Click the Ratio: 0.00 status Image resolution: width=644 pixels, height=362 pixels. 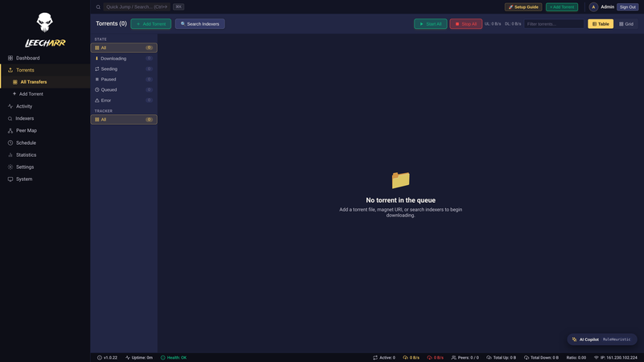click(576, 357)
